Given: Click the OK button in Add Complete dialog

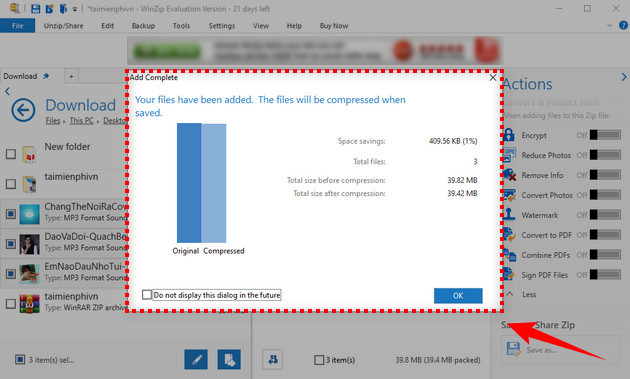Looking at the screenshot, I should [458, 295].
